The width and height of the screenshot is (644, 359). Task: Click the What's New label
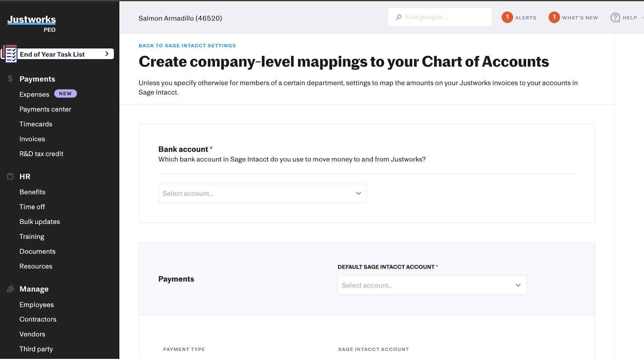pyautogui.click(x=580, y=18)
